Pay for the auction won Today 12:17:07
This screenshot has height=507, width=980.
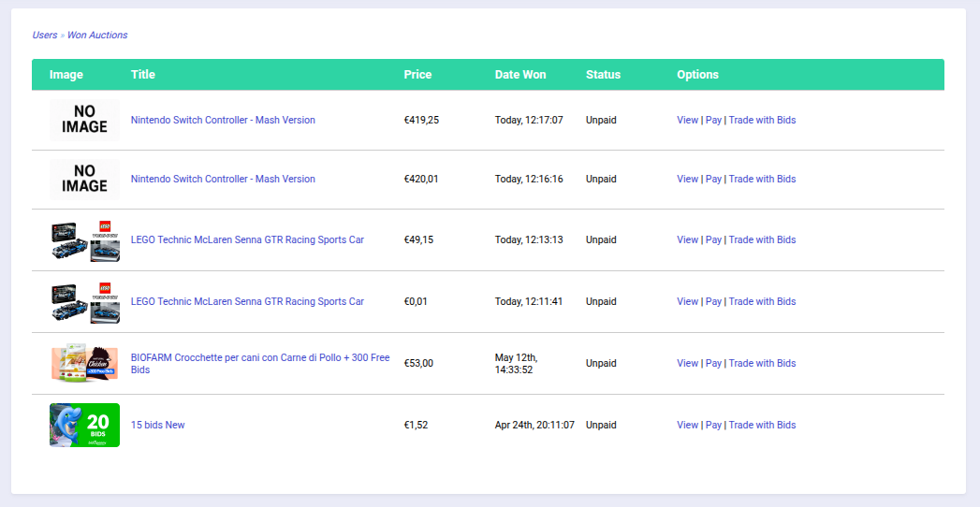click(713, 120)
